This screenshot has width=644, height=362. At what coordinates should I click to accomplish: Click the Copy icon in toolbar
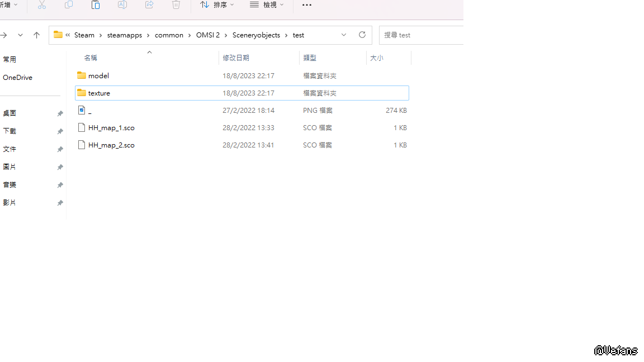click(x=69, y=5)
